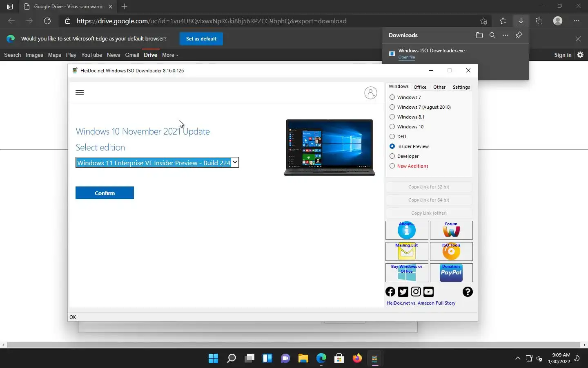Image resolution: width=588 pixels, height=368 pixels.
Task: Open Google settings gear icon
Action: coord(580,55)
